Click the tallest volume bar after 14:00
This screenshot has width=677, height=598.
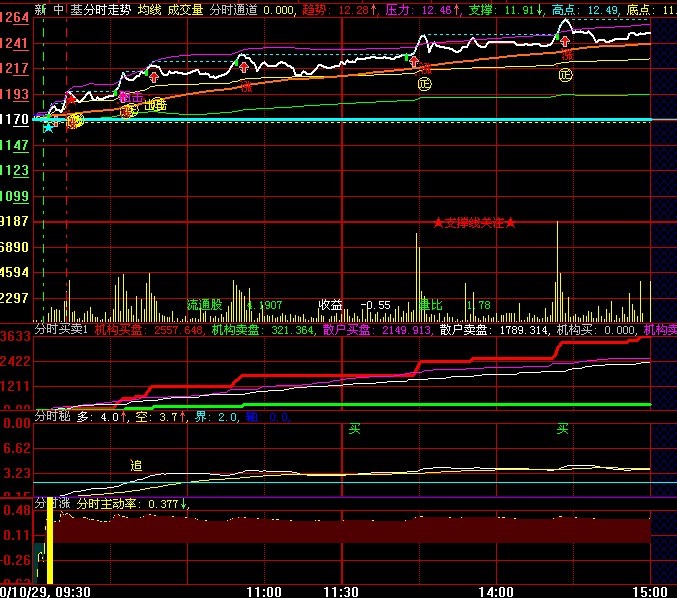point(557,271)
